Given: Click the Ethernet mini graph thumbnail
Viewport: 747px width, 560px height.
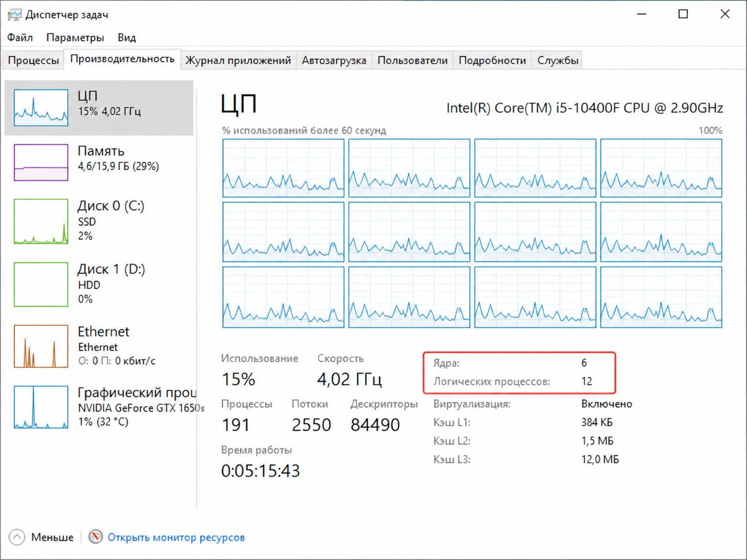Looking at the screenshot, I should [x=41, y=346].
